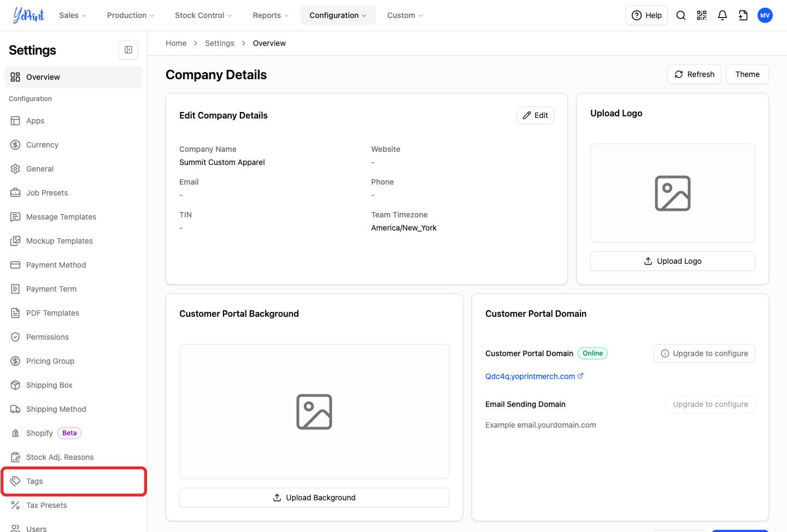Open the search icon in header

(681, 15)
